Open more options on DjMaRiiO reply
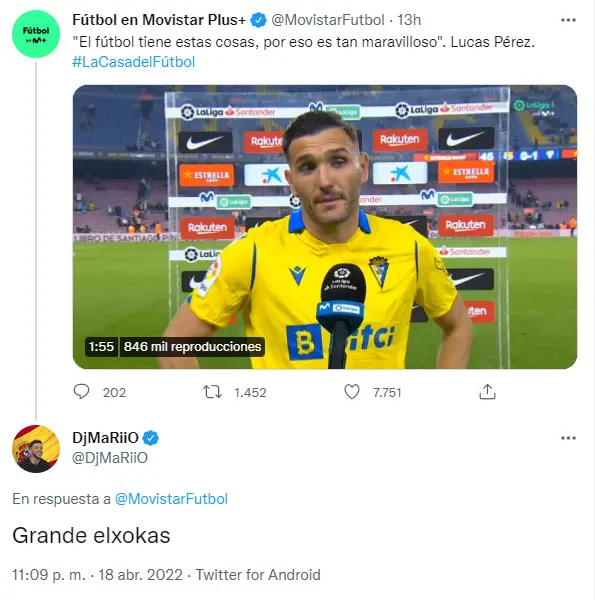Image resolution: width=595 pixels, height=600 pixels. pos(568,438)
